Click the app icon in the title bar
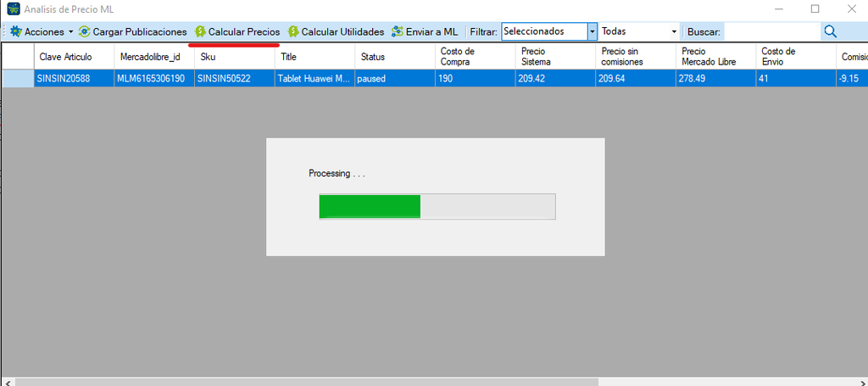This screenshot has width=868, height=386. (x=13, y=8)
